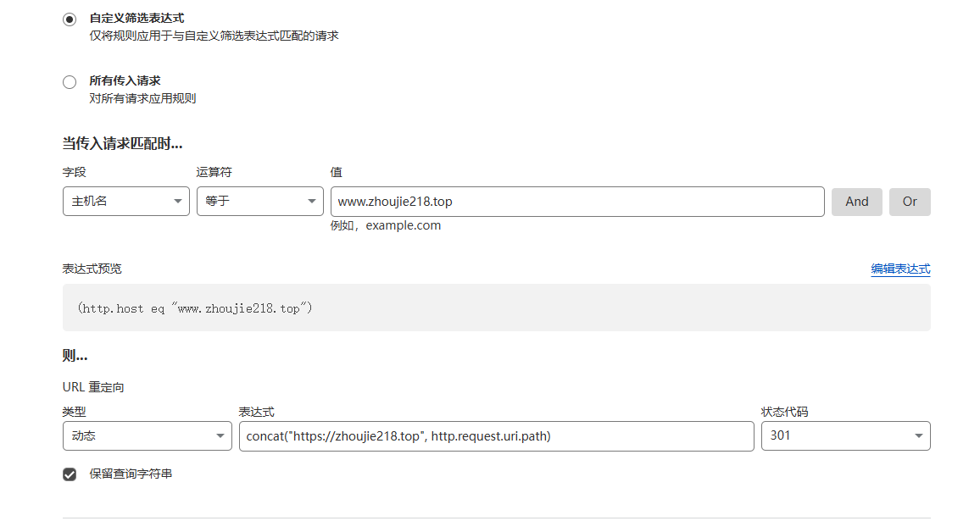Click the 保留查询字符串 label text
The height and width of the screenshot is (521, 980).
[131, 474]
